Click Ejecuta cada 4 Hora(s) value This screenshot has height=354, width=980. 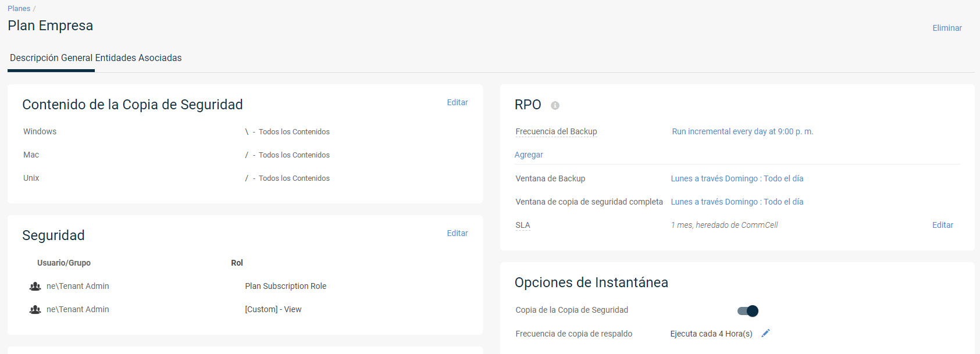711,334
